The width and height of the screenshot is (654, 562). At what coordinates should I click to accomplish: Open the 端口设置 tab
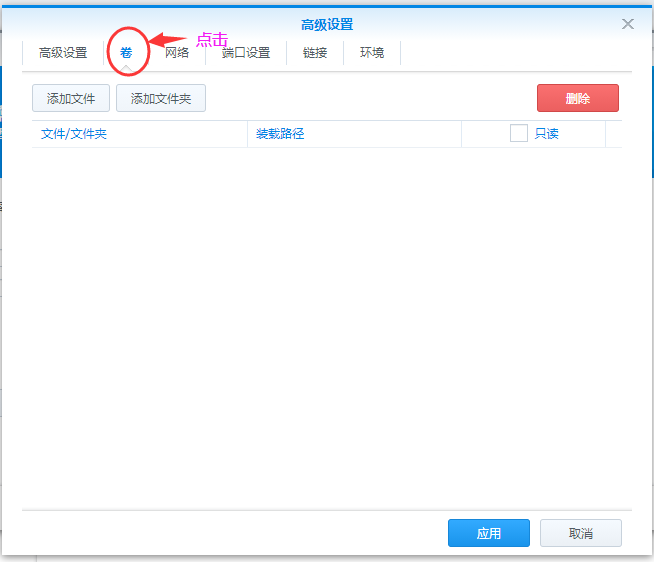click(x=246, y=53)
